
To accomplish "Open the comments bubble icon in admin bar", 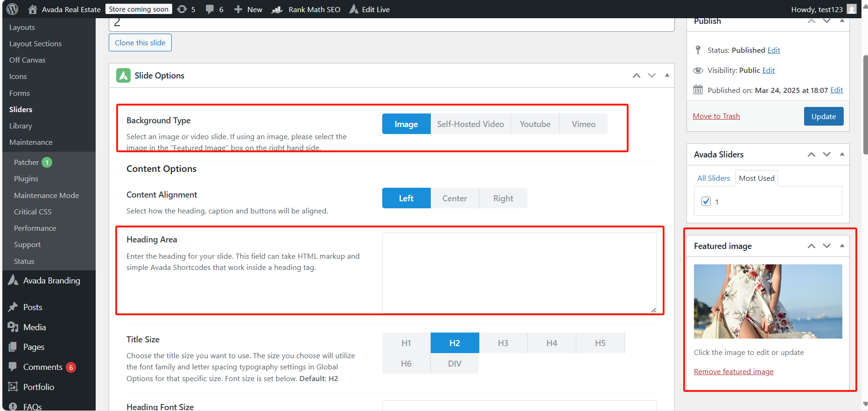I will 210,9.
